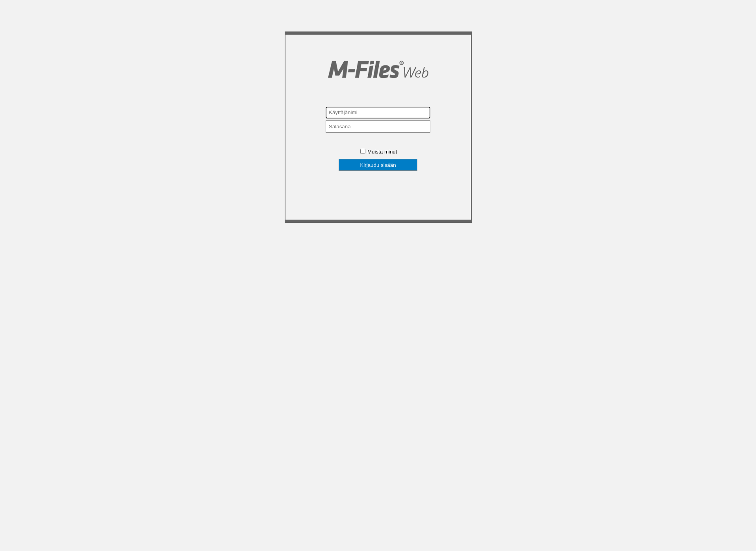Enable the Muista minut checkbox
The width and height of the screenshot is (756, 551).
tap(362, 152)
